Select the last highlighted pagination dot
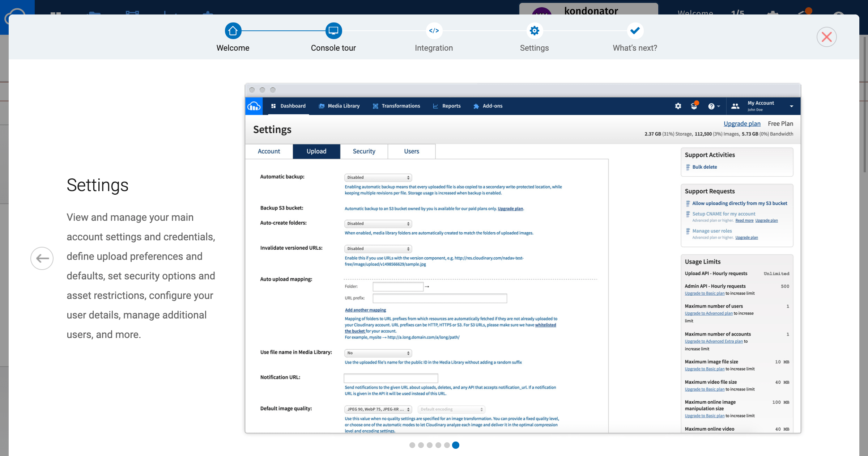This screenshot has height=456, width=868. click(456, 445)
